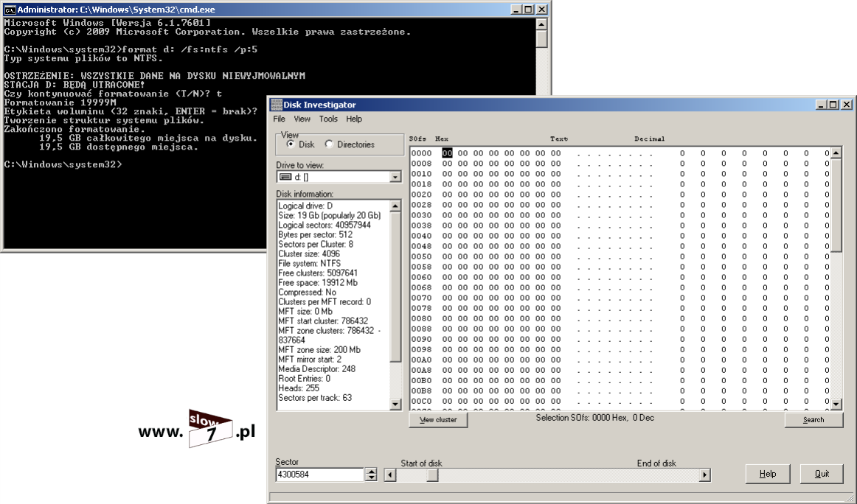Click the cmd.exe window system icon
This screenshot has height=504, width=857.
click(x=10, y=10)
